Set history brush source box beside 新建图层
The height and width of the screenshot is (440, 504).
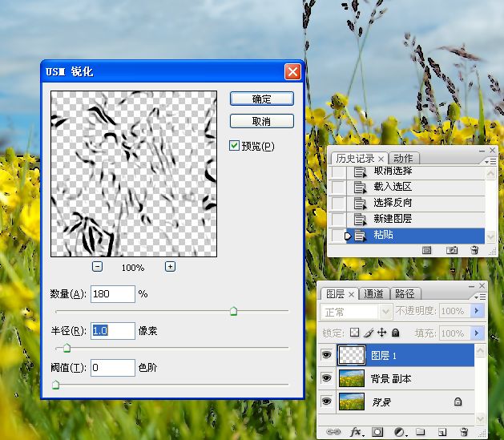coord(338,219)
